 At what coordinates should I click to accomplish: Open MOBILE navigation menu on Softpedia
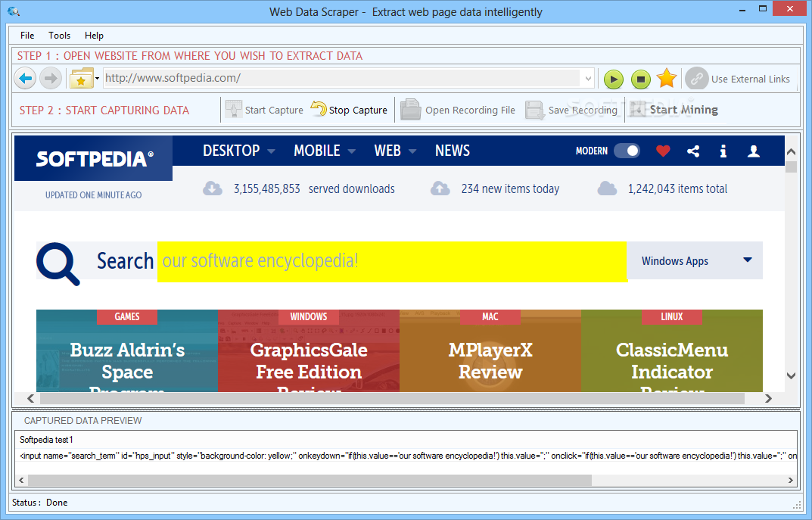pyautogui.click(x=317, y=151)
